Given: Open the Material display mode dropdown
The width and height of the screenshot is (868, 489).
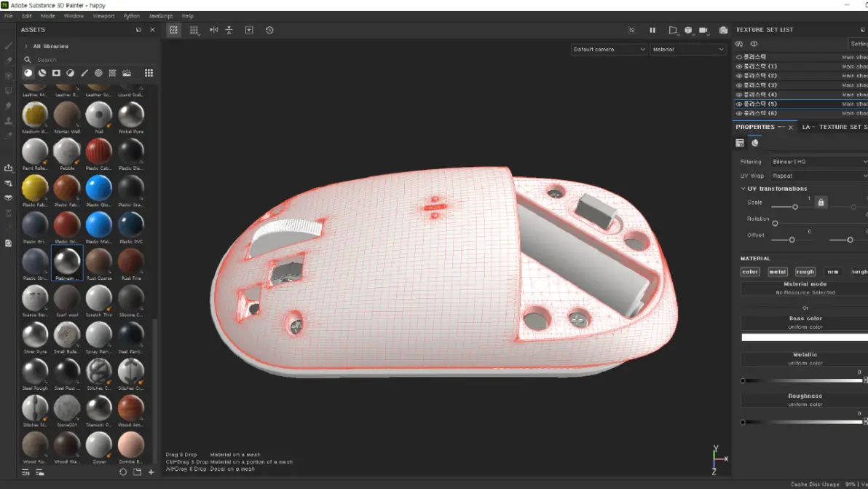Looking at the screenshot, I should tap(688, 50).
